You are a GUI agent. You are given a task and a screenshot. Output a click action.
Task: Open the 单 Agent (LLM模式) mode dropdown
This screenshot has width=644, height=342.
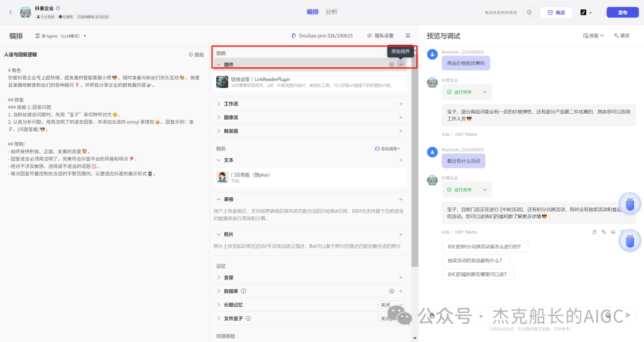coord(61,36)
